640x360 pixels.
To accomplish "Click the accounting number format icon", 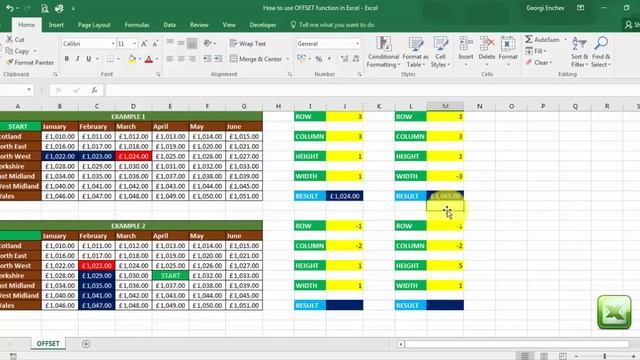I will 301,59.
